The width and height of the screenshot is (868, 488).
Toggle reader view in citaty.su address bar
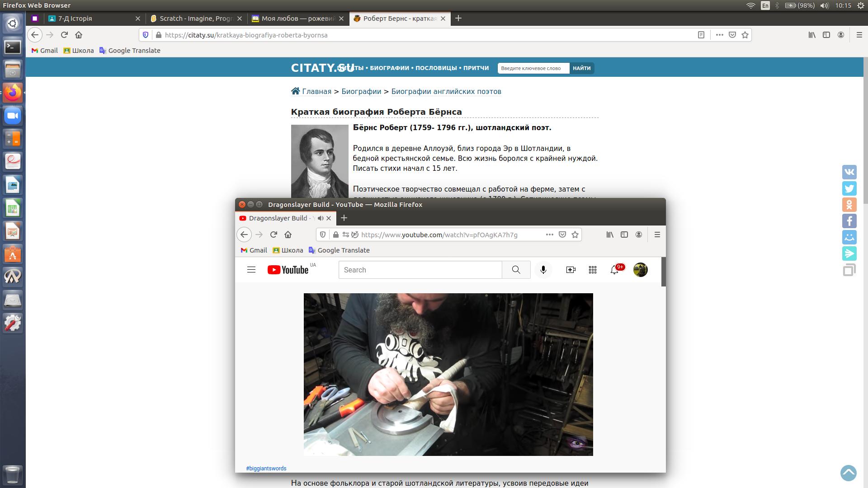pos(701,35)
